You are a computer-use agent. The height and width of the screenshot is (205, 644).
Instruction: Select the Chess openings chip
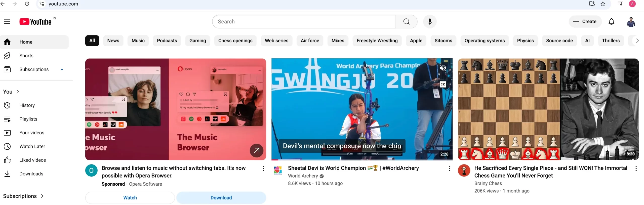click(235, 41)
